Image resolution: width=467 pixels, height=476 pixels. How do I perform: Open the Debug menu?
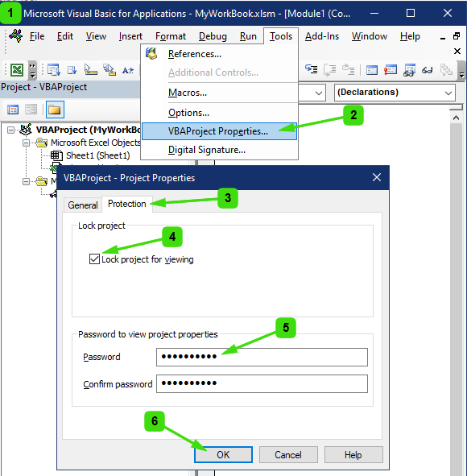click(x=213, y=36)
